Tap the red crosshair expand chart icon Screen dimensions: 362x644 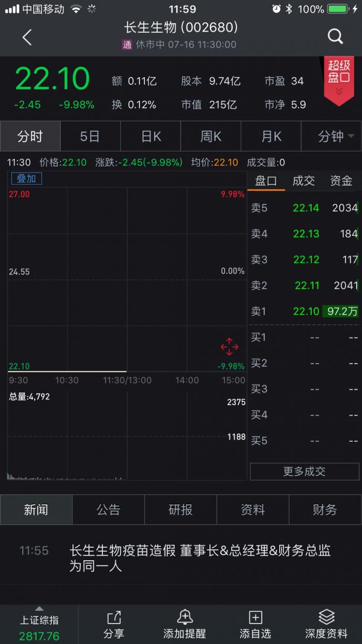click(229, 346)
